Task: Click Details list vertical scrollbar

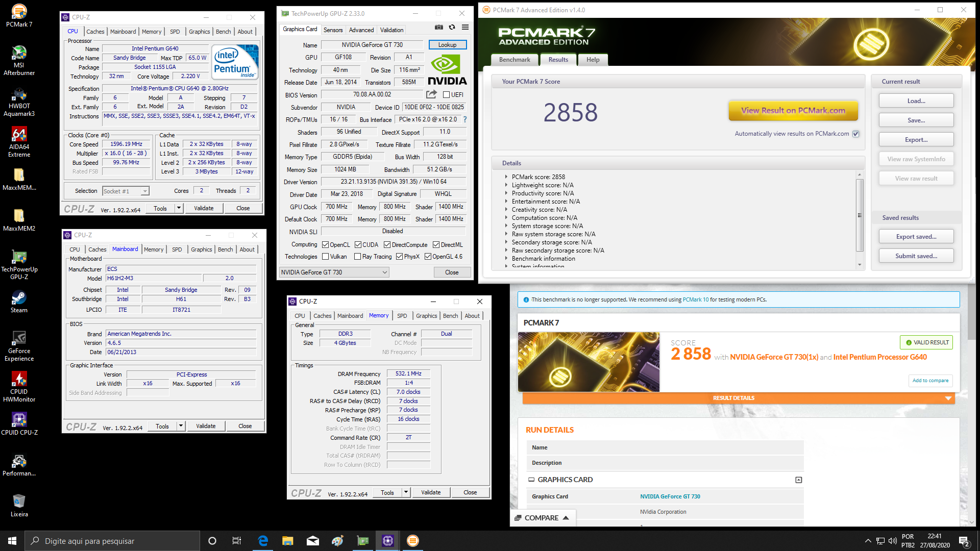Action: click(x=860, y=215)
